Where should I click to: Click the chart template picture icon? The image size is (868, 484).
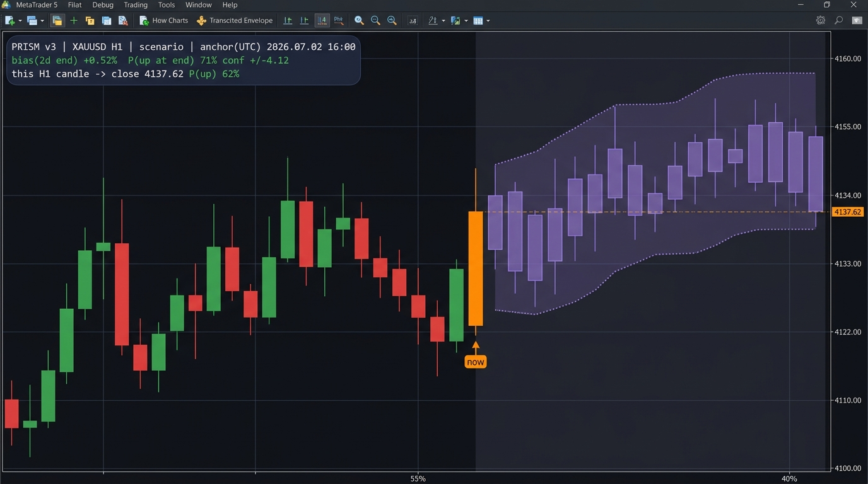(x=456, y=21)
